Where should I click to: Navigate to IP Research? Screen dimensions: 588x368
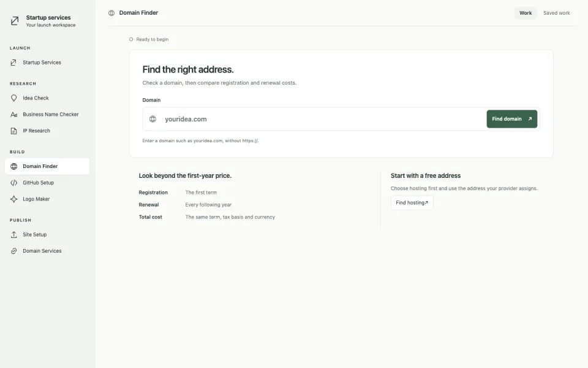47,131
